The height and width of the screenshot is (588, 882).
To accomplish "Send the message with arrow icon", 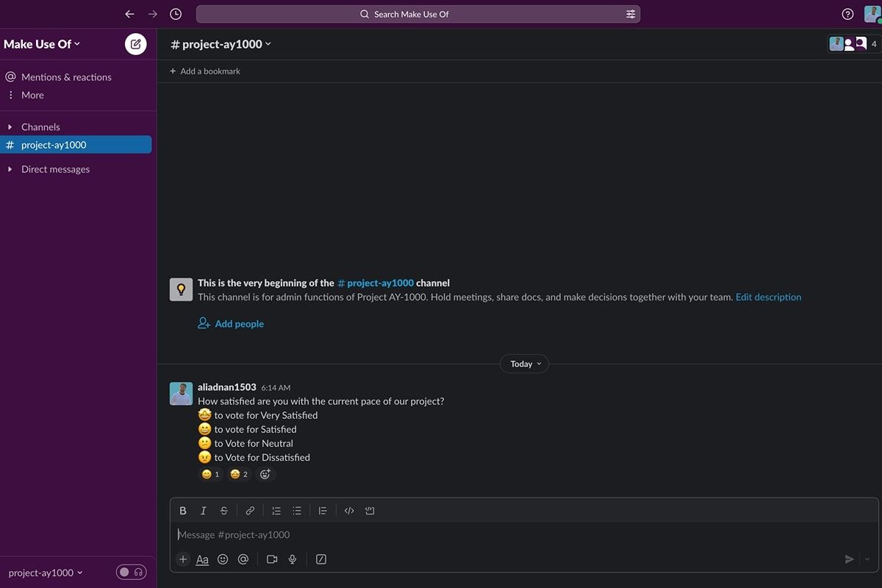I will coord(849,559).
